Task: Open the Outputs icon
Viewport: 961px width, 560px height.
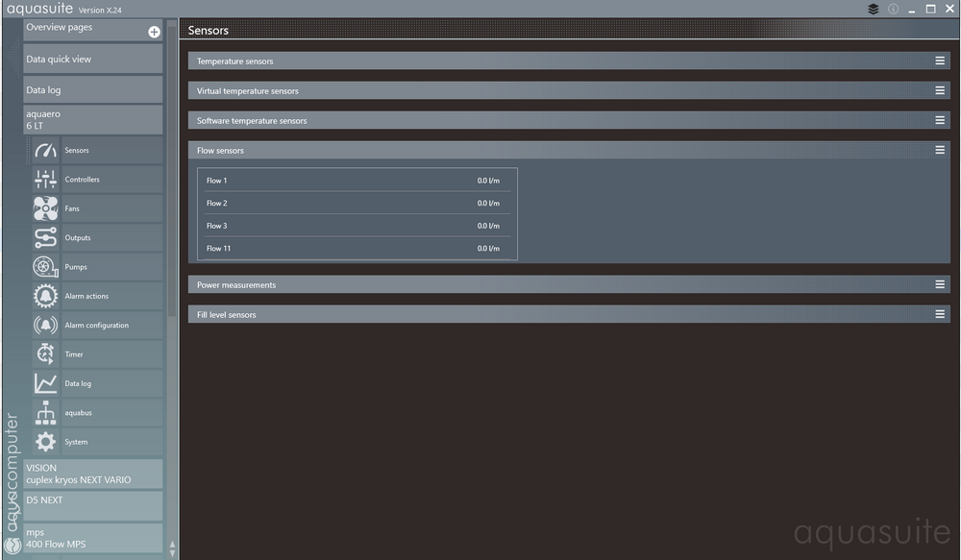Action: pos(45,237)
